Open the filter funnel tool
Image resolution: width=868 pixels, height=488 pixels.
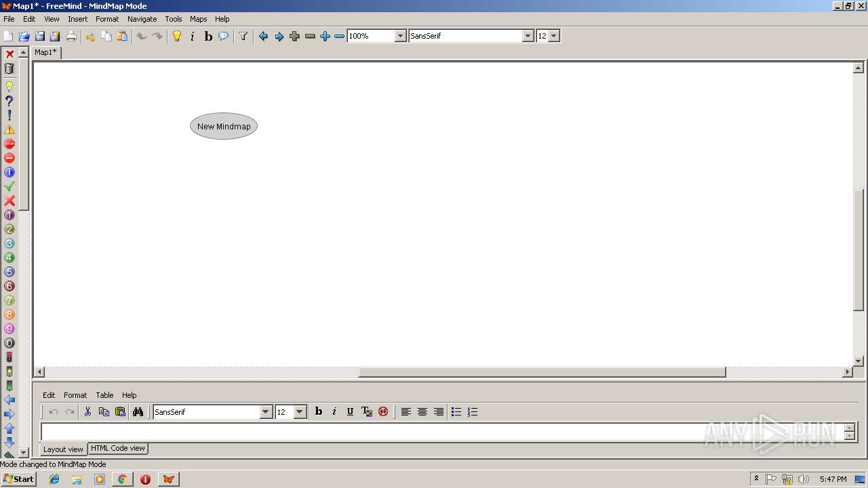tap(243, 36)
